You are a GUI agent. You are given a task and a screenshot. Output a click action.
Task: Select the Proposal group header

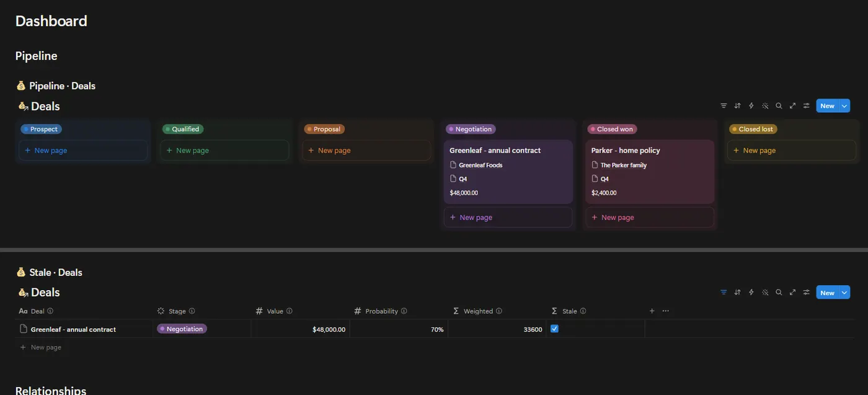click(x=324, y=129)
